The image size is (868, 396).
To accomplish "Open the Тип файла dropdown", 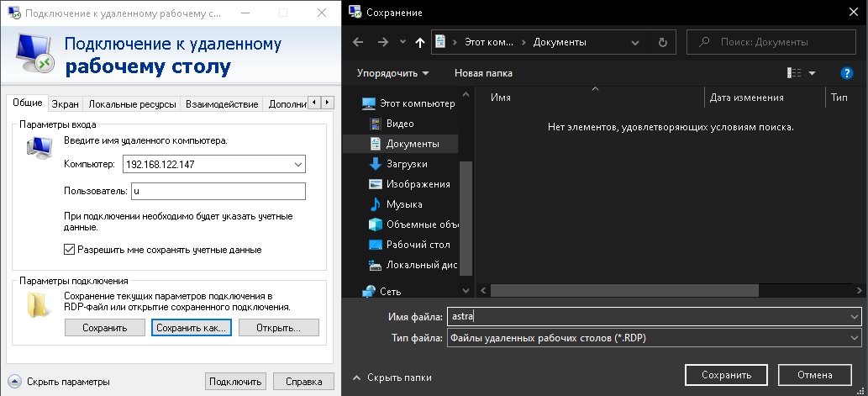I will click(855, 338).
